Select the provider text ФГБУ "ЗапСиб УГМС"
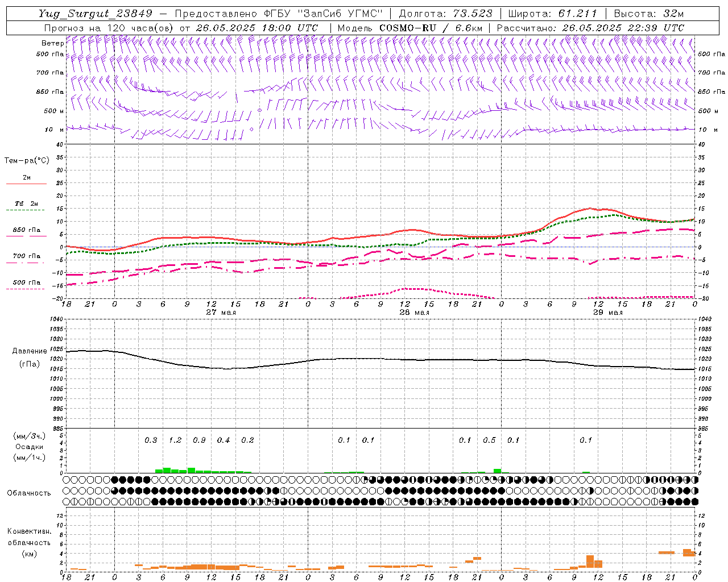Image resolution: width=728 pixels, height=582 pixels. pos(324,14)
